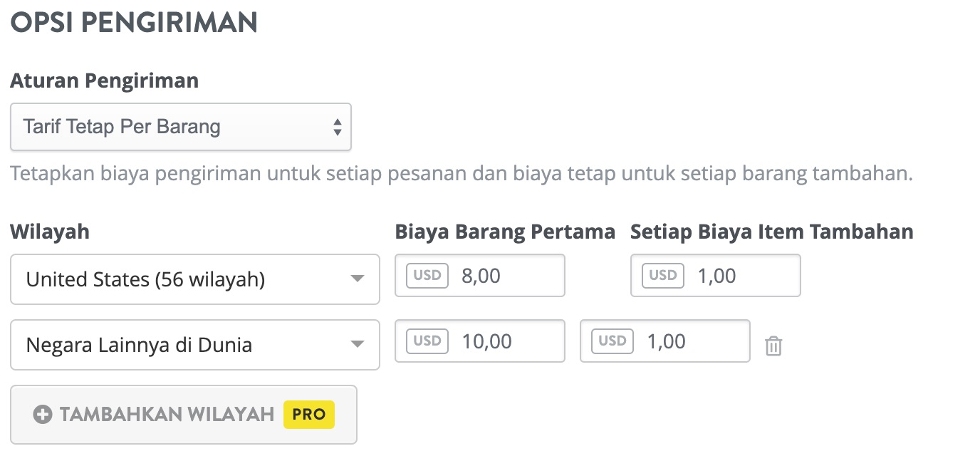The image size is (980, 456).
Task: Open the United States (56 wilayah) dropdown
Action: click(195, 279)
